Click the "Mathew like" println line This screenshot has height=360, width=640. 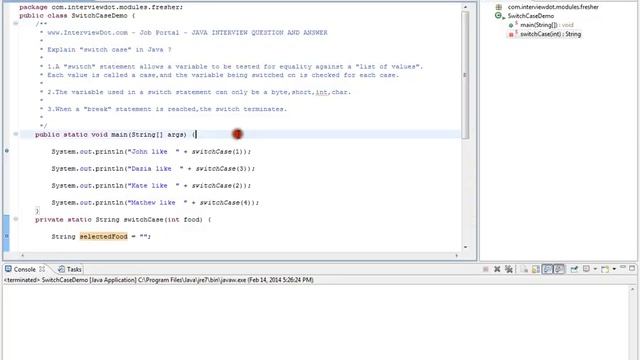coord(155,202)
